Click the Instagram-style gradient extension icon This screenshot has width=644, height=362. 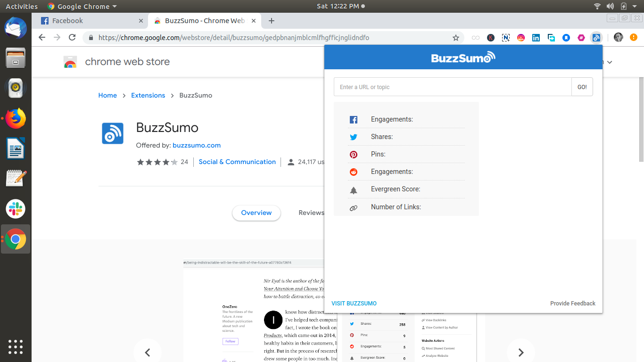[x=521, y=38]
